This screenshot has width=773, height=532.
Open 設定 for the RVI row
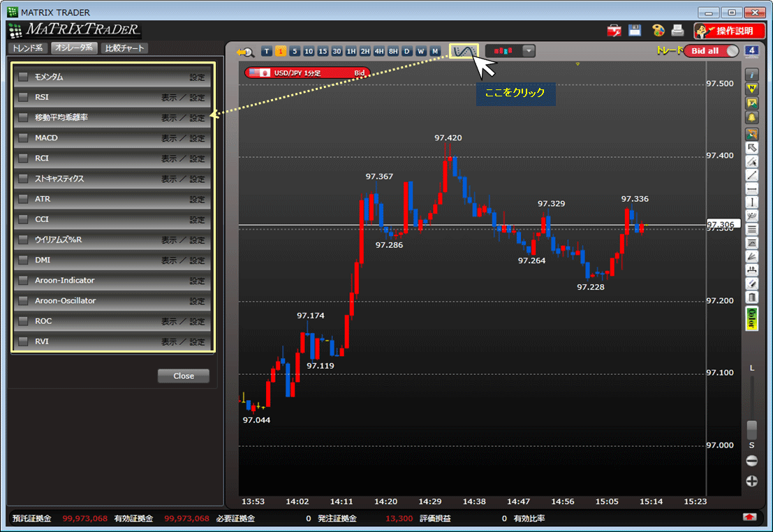[197, 341]
